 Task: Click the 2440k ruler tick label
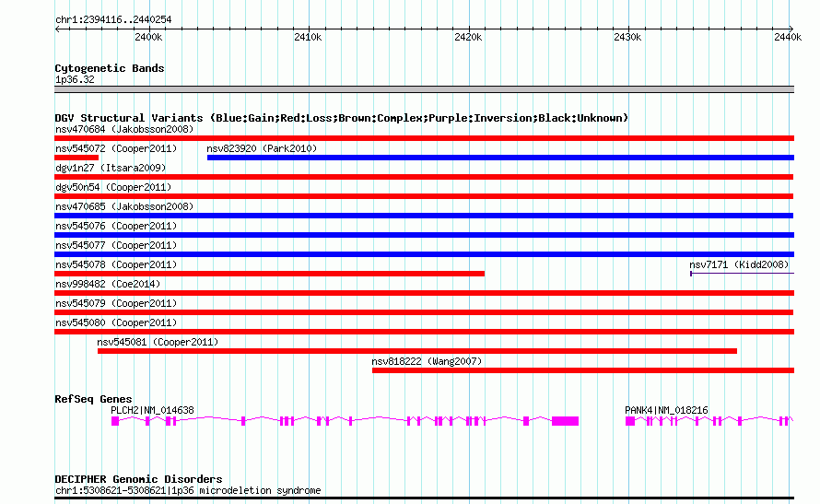(x=788, y=37)
